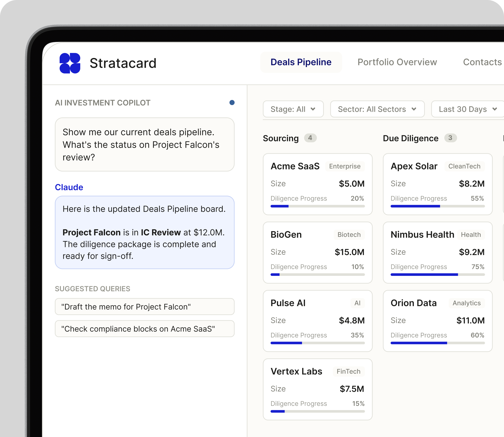Open the BioGen deal card
Viewport: 504px width, 437px height.
tap(318, 252)
